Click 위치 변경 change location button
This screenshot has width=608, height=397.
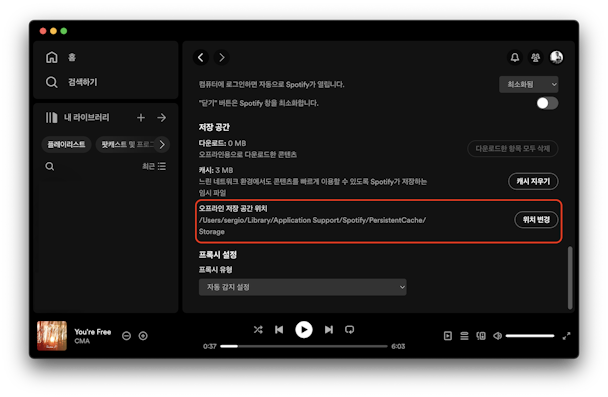click(536, 220)
